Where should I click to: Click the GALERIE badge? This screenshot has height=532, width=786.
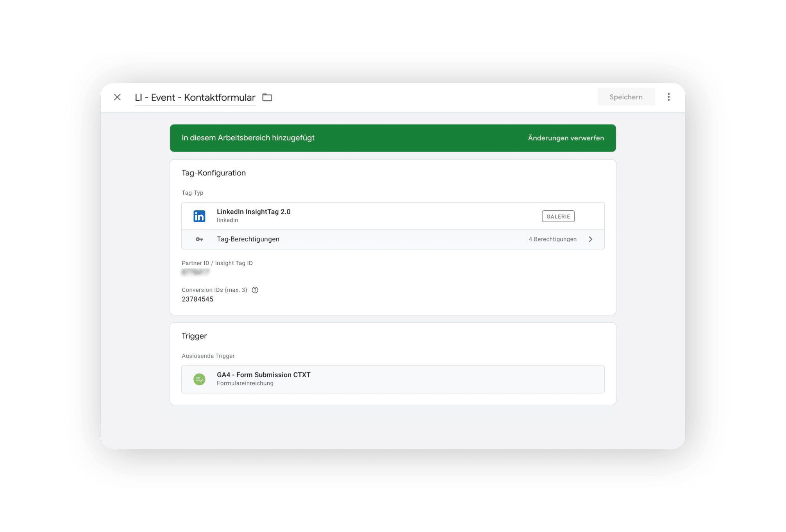click(558, 216)
